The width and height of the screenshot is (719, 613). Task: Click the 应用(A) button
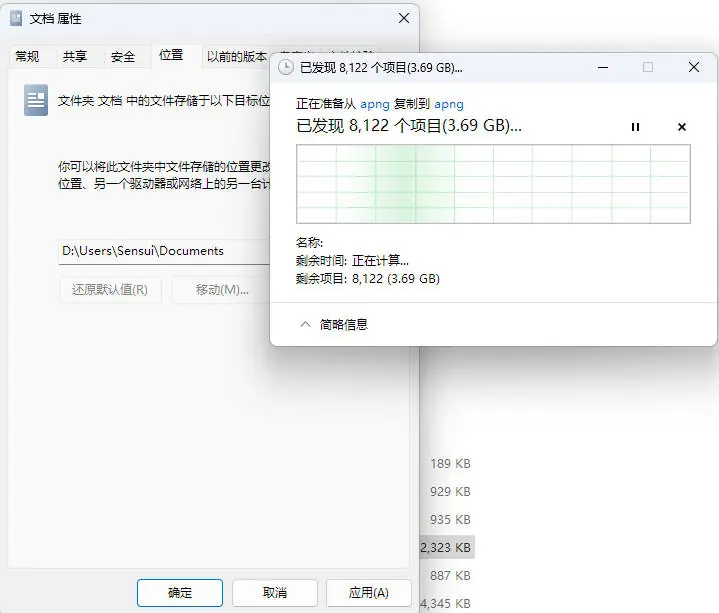coord(369,593)
